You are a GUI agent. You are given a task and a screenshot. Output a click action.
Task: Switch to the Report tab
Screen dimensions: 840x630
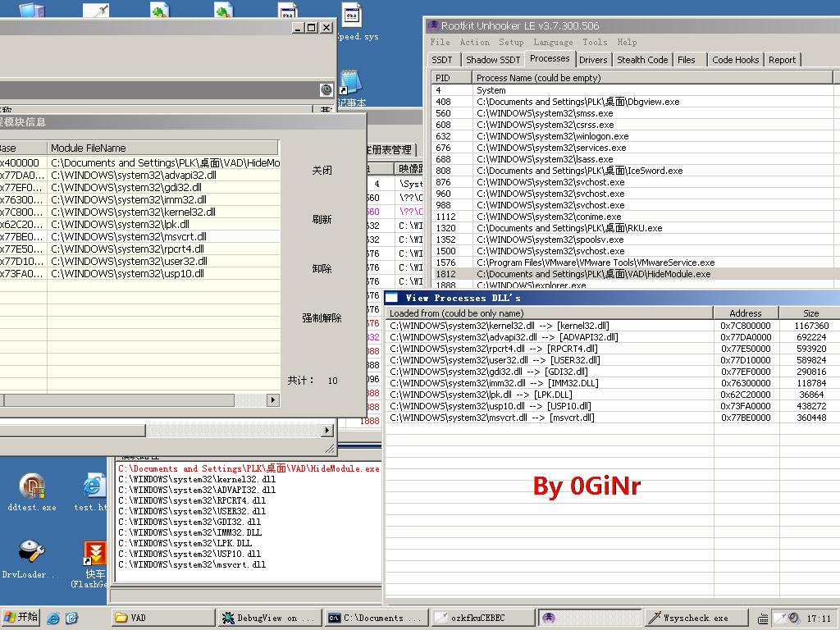782,60
